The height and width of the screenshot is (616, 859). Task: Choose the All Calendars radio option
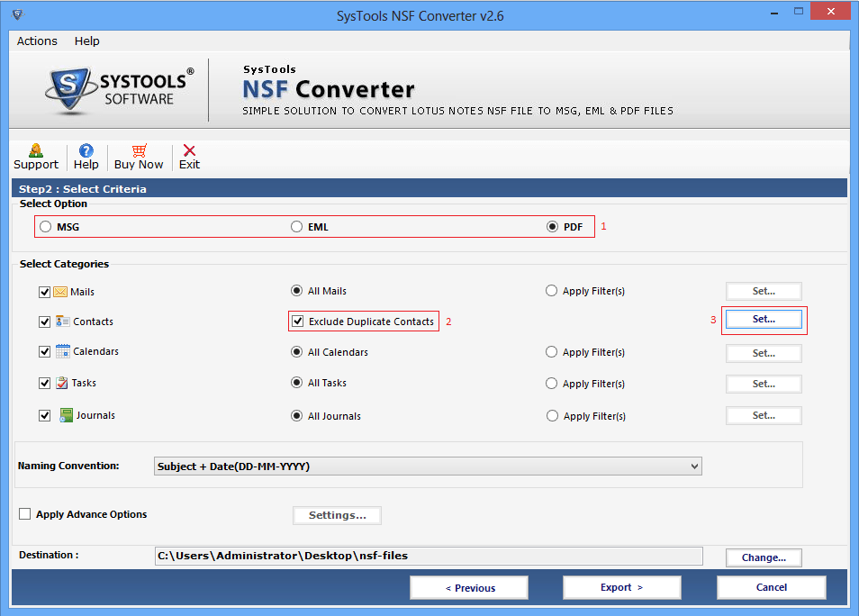pos(296,352)
